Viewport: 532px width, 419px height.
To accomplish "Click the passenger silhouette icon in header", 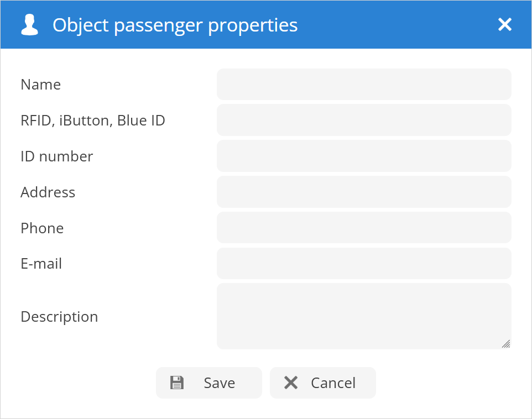I will pos(29,25).
